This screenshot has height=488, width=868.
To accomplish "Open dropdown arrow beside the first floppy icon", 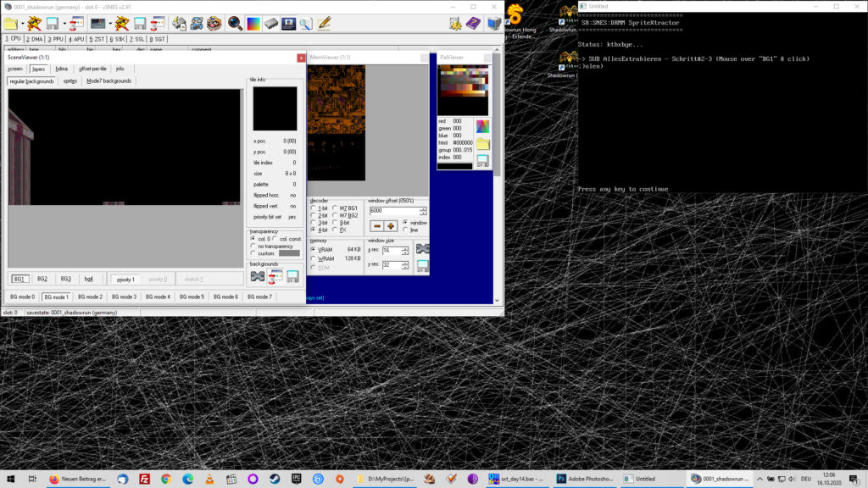I will pyautogui.click(x=64, y=24).
